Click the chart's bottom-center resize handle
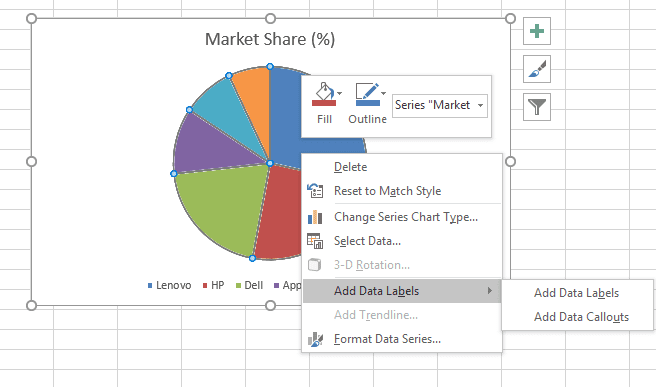656x387 pixels. point(271,306)
